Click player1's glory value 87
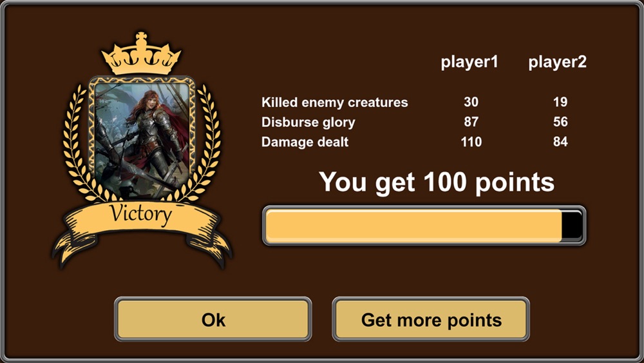The width and height of the screenshot is (644, 363). click(x=471, y=122)
